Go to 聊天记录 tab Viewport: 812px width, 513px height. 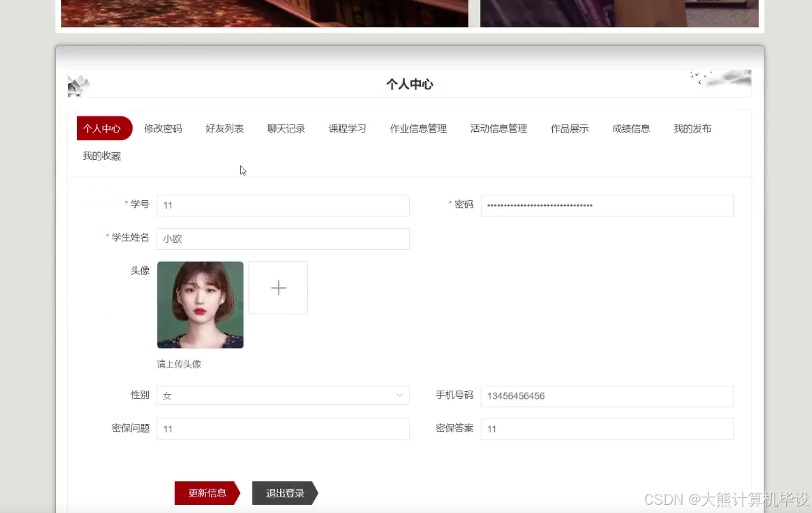point(286,129)
